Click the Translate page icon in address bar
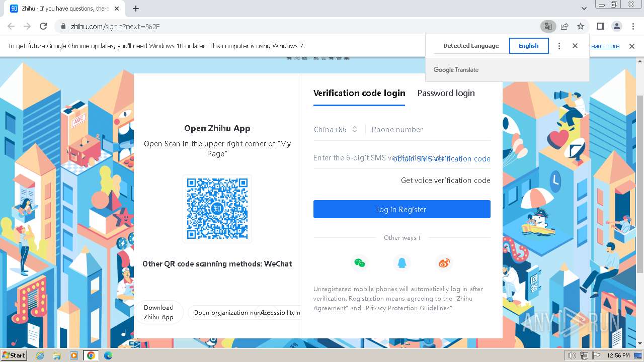This screenshot has width=644, height=362. coord(548,26)
